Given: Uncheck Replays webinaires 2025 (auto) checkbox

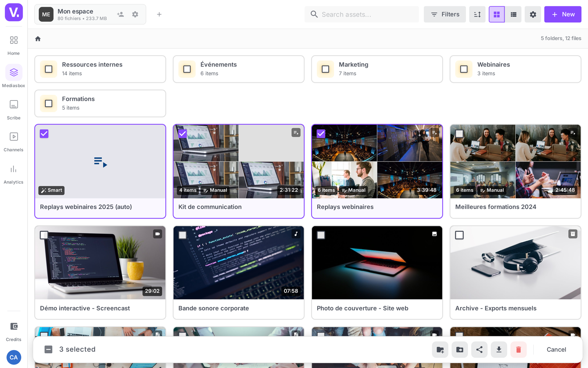Looking at the screenshot, I should (44, 134).
